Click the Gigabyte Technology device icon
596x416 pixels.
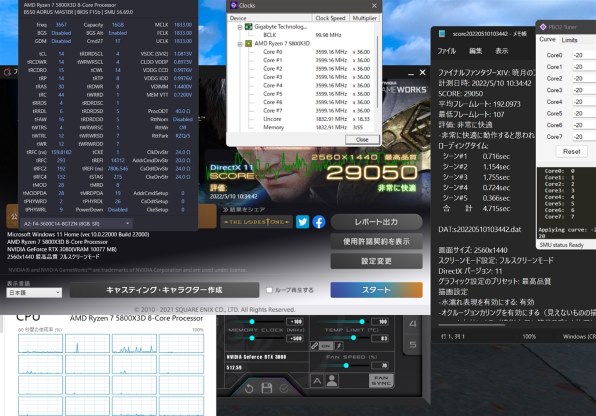(x=249, y=27)
